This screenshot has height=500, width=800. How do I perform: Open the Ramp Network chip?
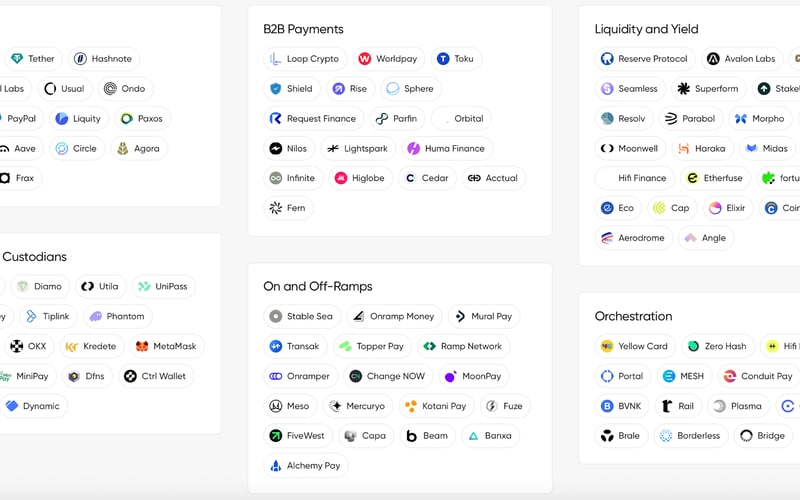pos(464,346)
